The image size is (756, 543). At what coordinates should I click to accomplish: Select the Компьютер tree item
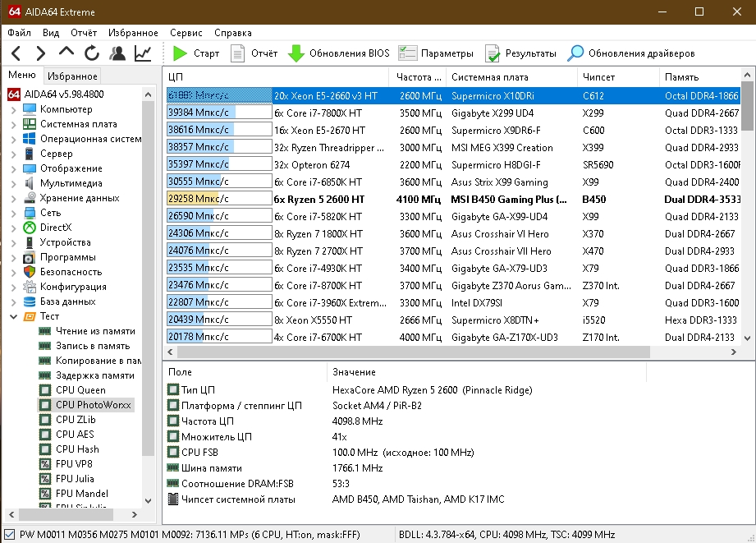(66, 109)
